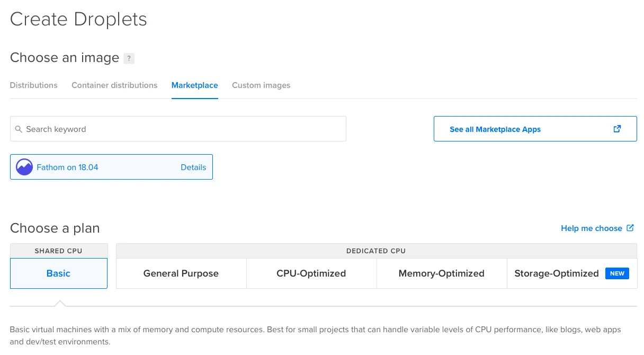Screen dimensions: 644x355
Task: Open the Container distributions tab
Action: click(114, 85)
